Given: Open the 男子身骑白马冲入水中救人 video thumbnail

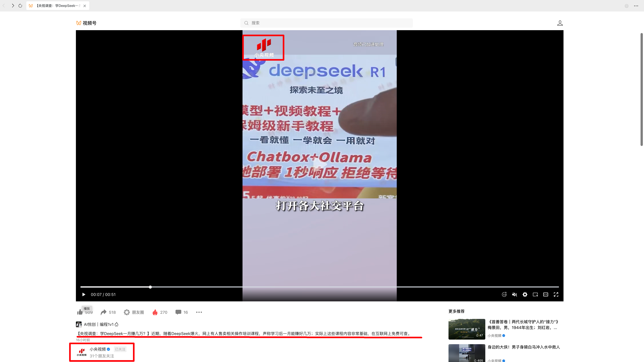Looking at the screenshot, I should coord(467,353).
